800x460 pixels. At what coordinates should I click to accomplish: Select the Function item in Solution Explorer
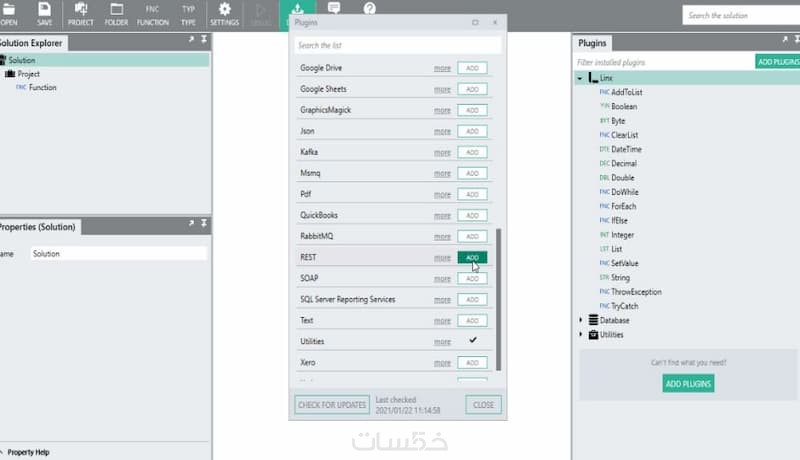[x=42, y=88]
